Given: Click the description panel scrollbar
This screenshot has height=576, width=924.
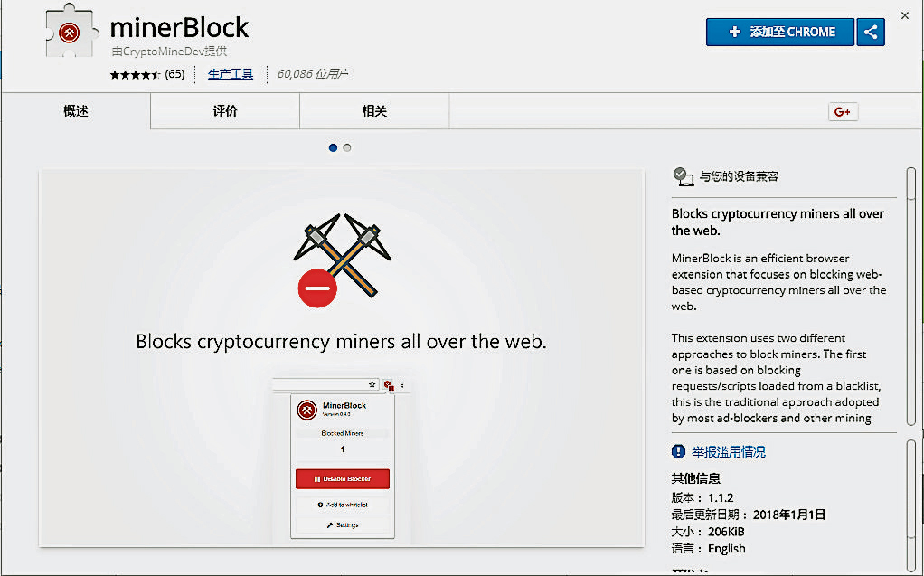Looking at the screenshot, I should click(910, 298).
